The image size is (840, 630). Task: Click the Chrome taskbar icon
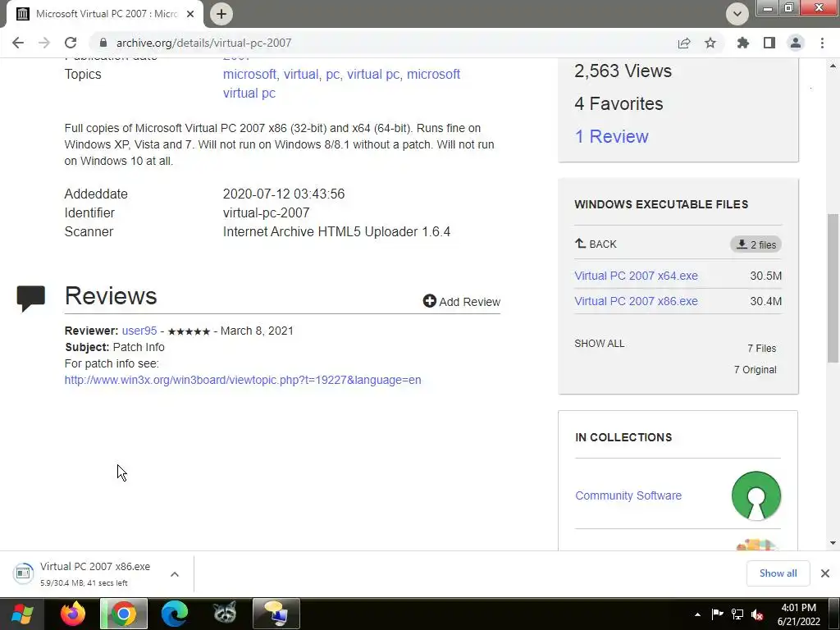pyautogui.click(x=124, y=614)
